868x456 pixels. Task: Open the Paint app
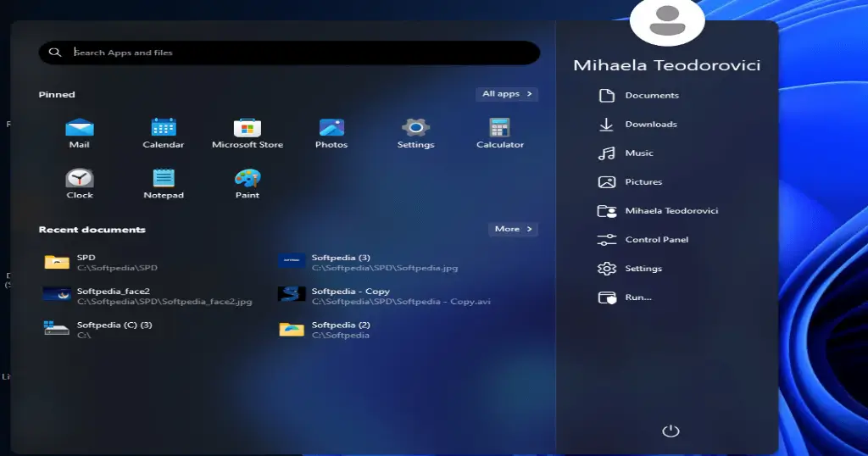(x=248, y=183)
